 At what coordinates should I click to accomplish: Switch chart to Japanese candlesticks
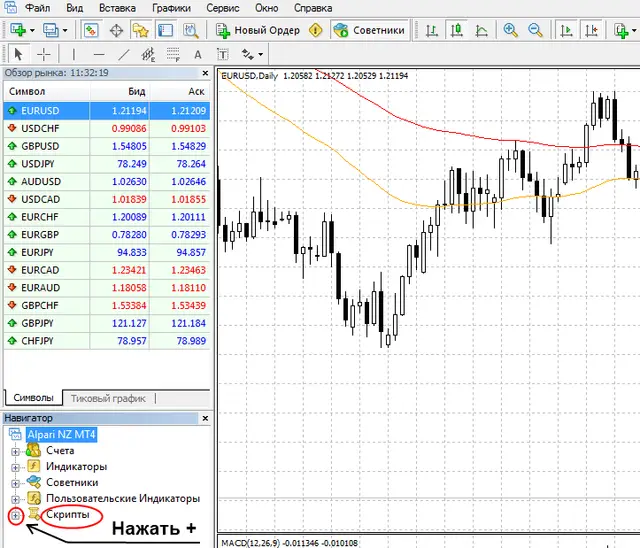pos(456,30)
